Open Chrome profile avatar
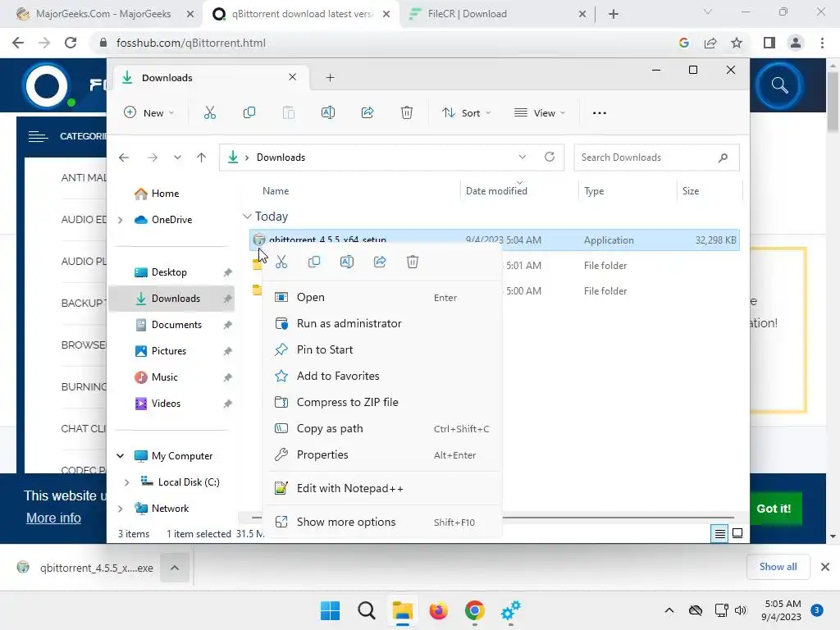This screenshot has height=630, width=840. click(796, 43)
